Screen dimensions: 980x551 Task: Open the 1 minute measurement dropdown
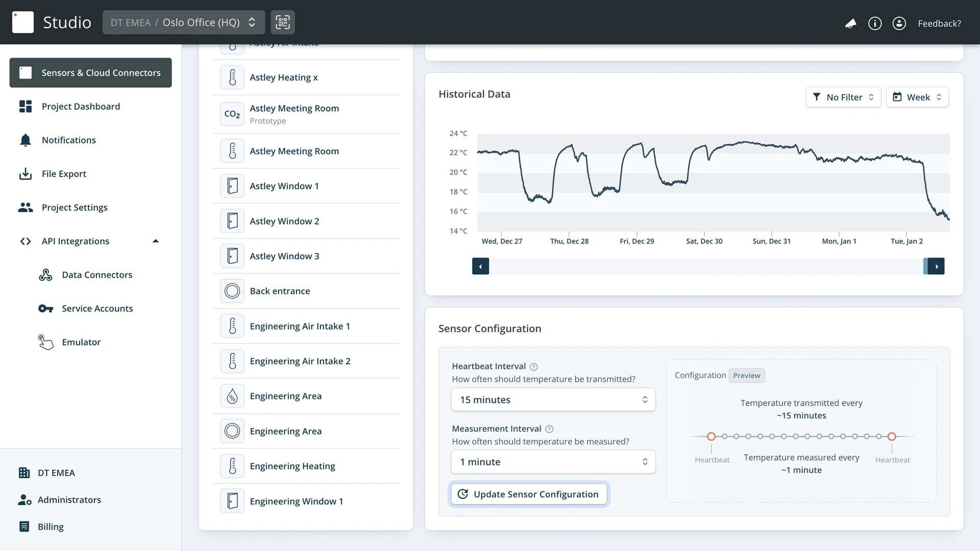click(x=553, y=462)
